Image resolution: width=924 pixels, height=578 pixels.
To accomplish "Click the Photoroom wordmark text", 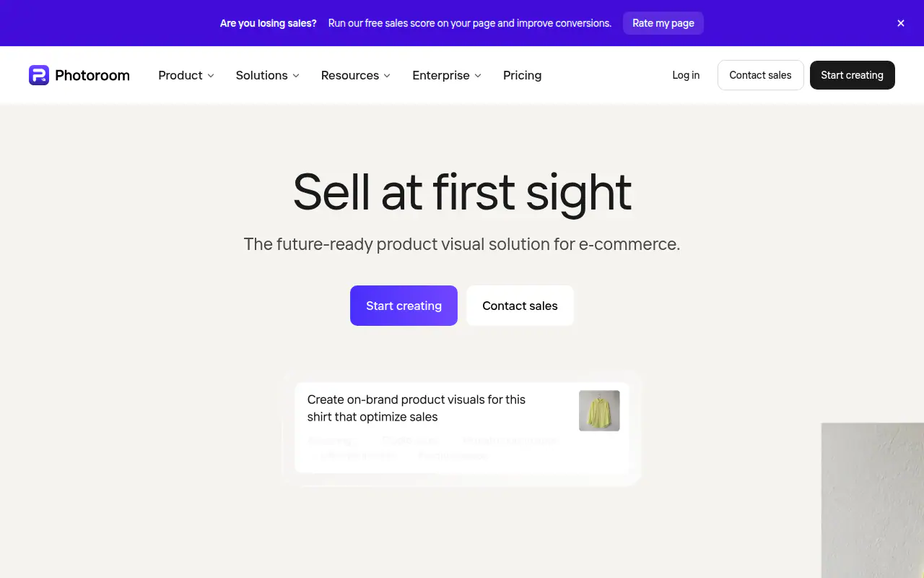I will click(x=92, y=75).
